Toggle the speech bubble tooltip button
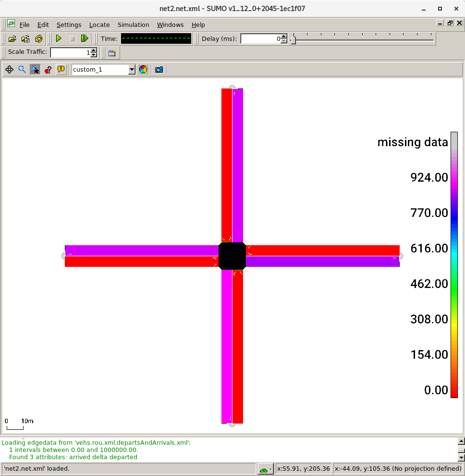 point(61,69)
